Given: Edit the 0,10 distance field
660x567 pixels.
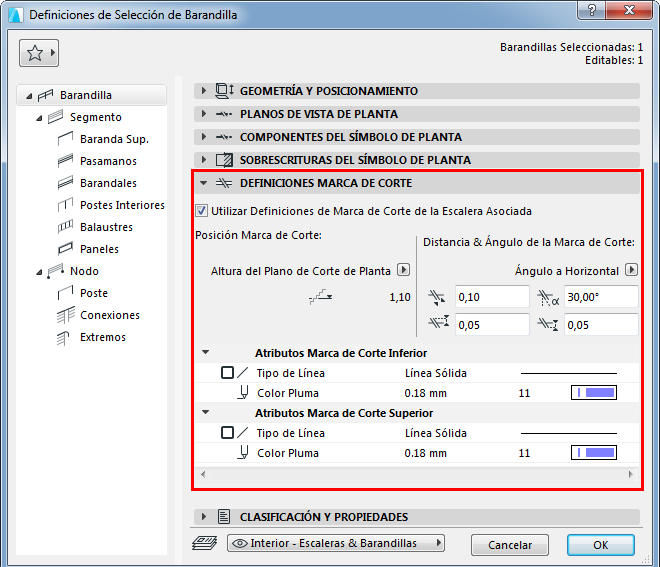Looking at the screenshot, I should pos(492,297).
